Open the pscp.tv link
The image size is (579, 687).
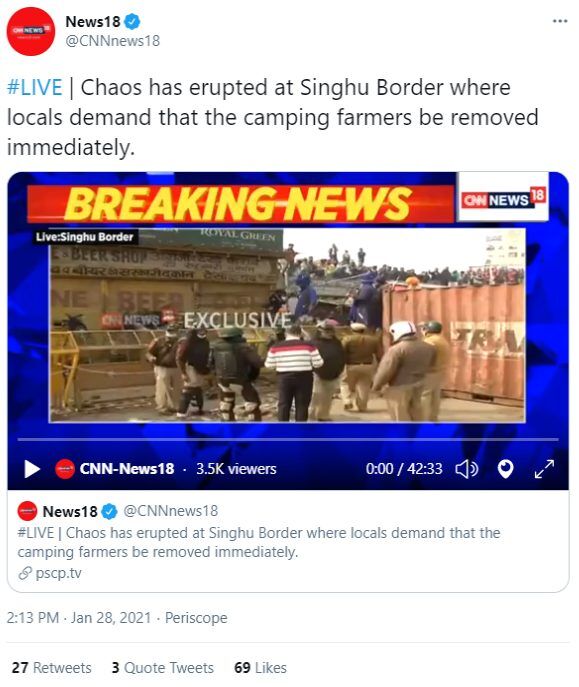[x=58, y=573]
